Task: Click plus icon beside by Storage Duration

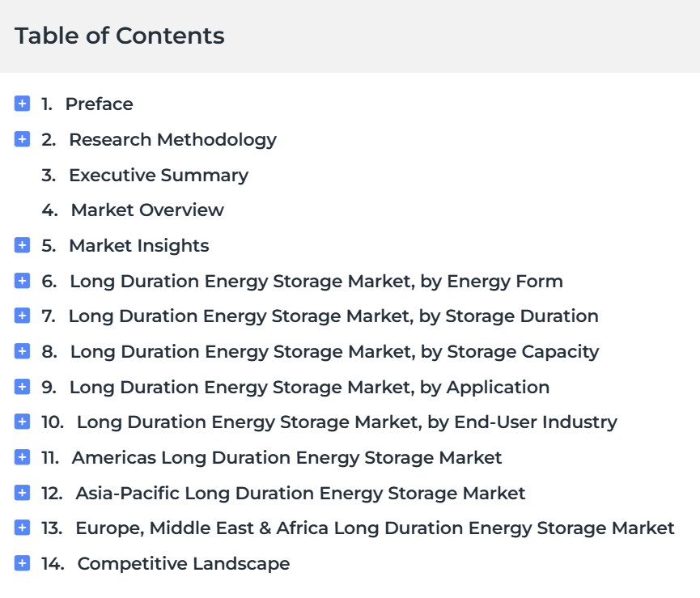Action: (x=23, y=316)
